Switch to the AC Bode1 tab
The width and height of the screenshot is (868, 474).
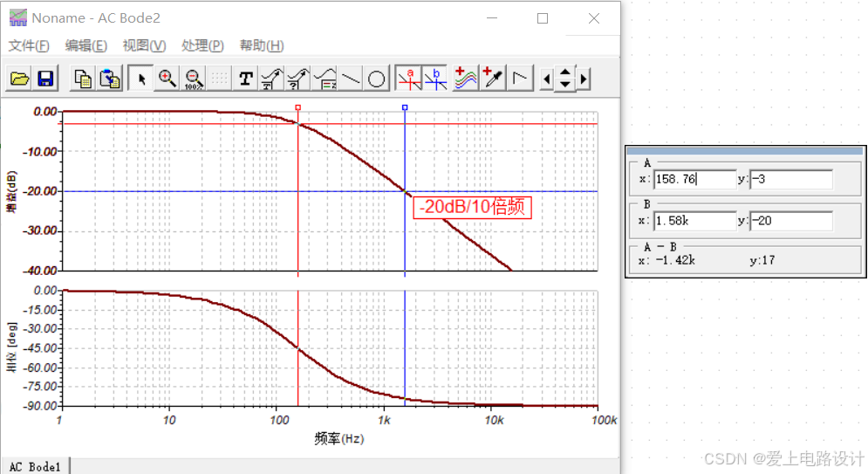(35, 467)
